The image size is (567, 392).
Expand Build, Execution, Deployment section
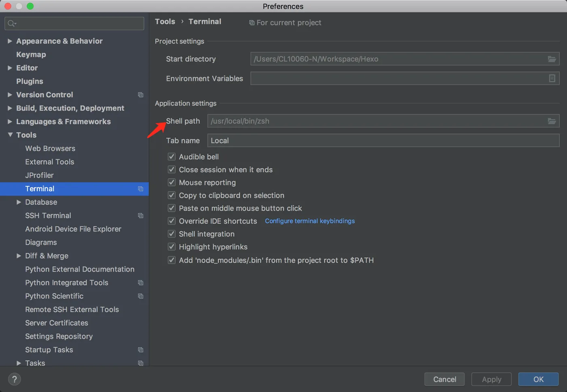pos(10,108)
